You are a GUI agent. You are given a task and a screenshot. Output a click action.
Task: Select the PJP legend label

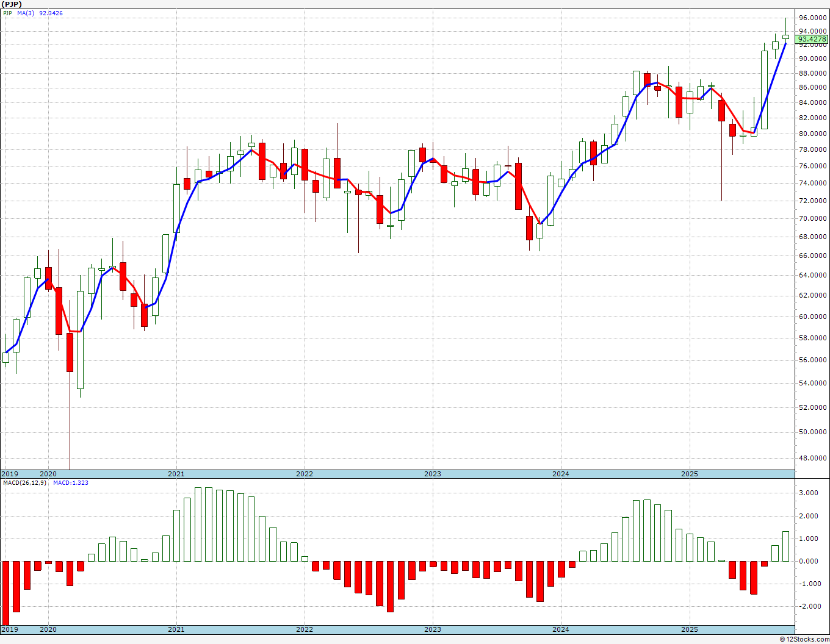click(8, 13)
